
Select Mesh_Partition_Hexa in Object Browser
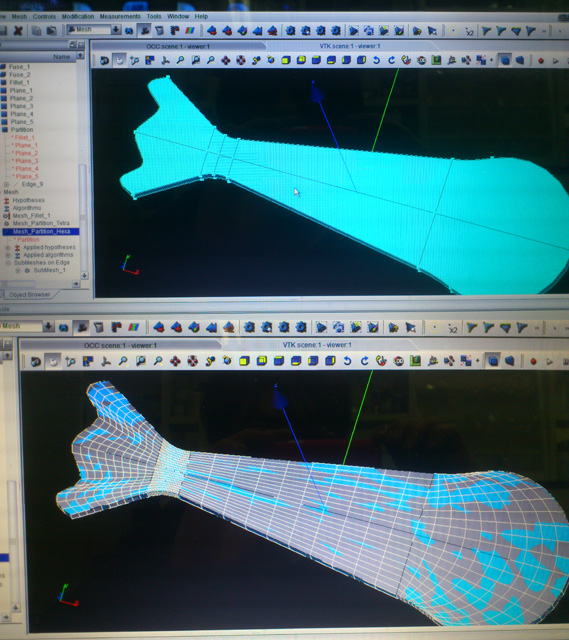(x=41, y=231)
